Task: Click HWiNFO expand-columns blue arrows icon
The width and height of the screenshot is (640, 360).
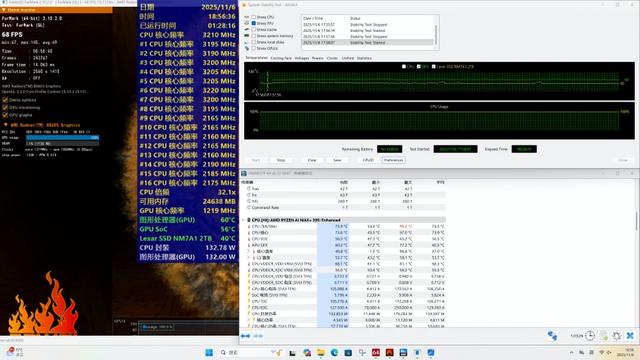Action: click(245, 336)
